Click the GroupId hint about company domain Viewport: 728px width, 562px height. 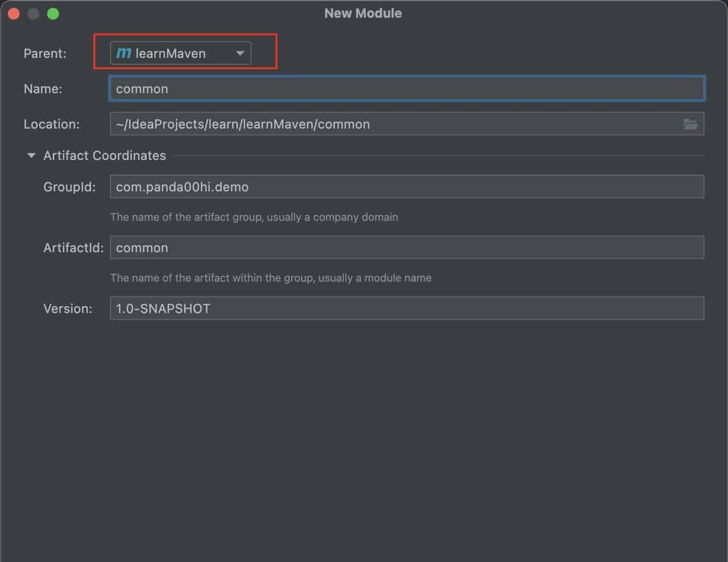pos(254,217)
